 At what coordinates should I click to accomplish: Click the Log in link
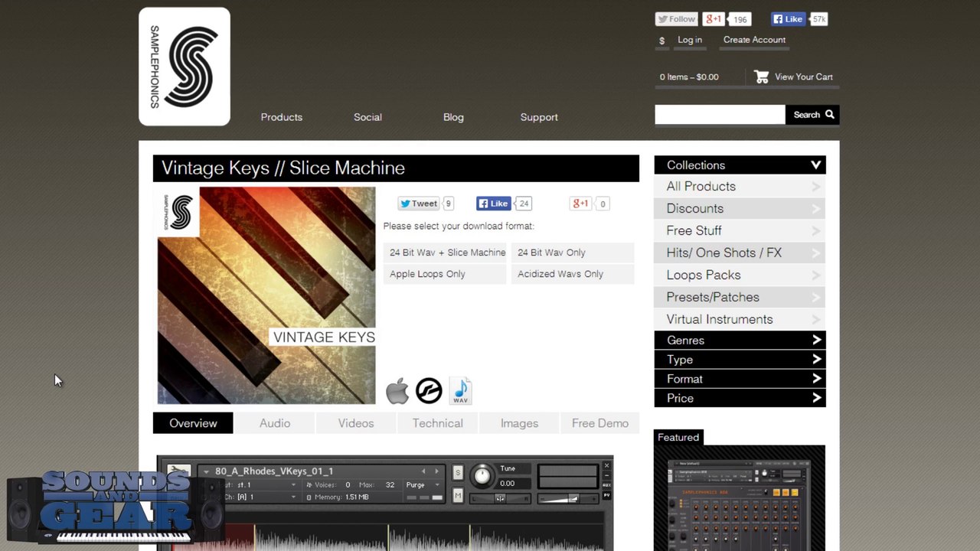pyautogui.click(x=690, y=40)
